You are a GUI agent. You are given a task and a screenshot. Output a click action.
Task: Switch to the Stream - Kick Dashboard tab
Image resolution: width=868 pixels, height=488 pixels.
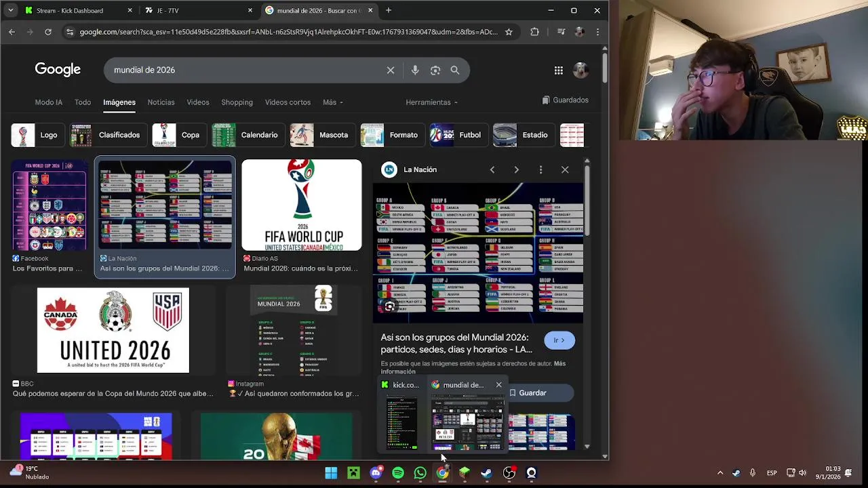[77, 10]
